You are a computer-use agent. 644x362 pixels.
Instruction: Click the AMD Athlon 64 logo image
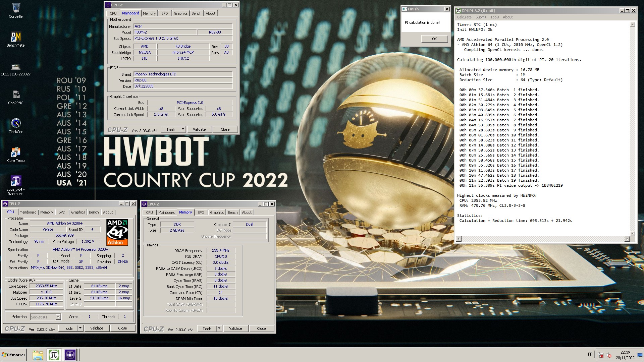tap(117, 232)
